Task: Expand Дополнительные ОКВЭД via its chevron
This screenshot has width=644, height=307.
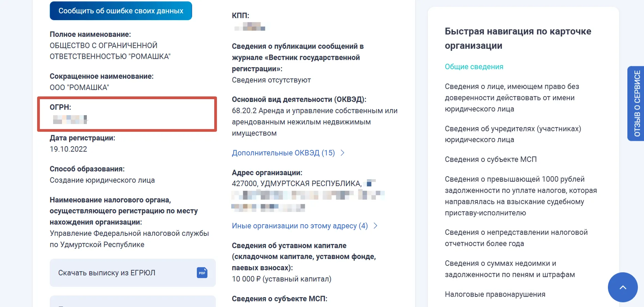Action: pyautogui.click(x=343, y=153)
